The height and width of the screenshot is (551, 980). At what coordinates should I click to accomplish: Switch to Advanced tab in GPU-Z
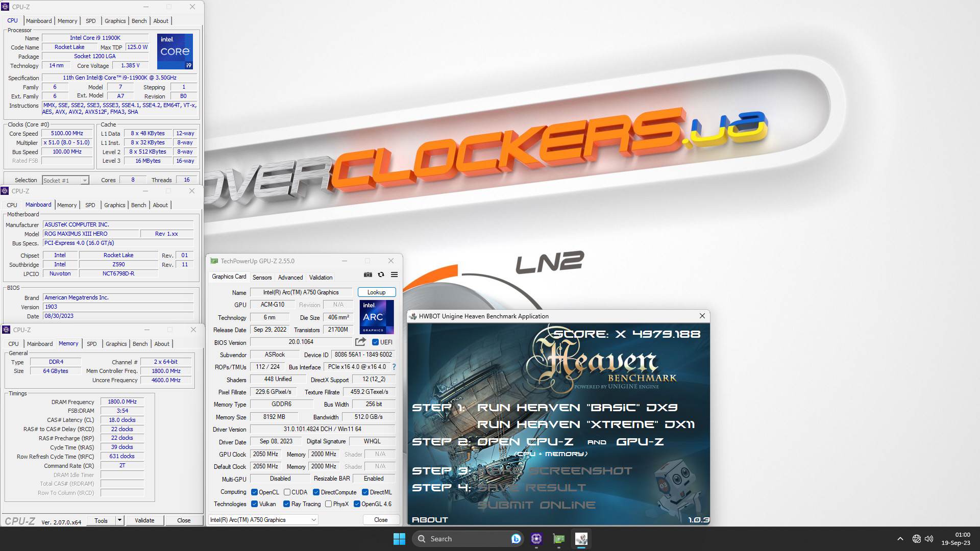tap(290, 277)
